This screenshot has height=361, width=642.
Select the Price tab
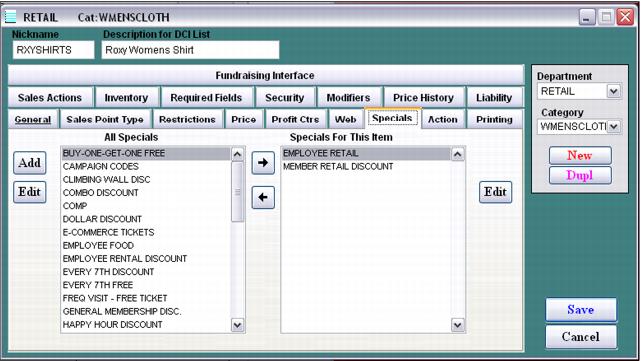point(244,119)
